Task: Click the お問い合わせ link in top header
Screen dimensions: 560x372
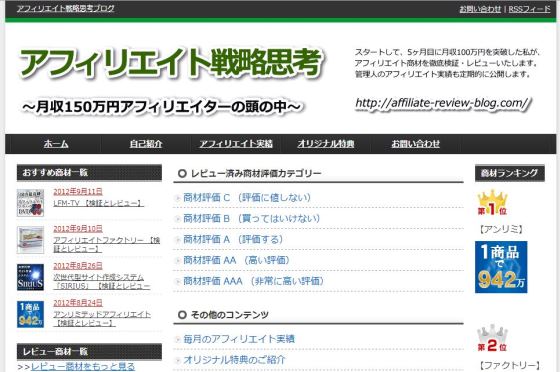Action: tap(480, 9)
